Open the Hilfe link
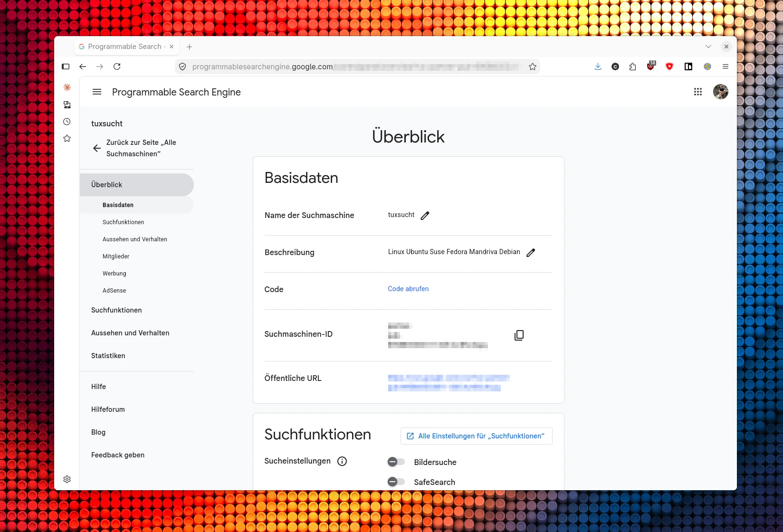 coord(99,387)
